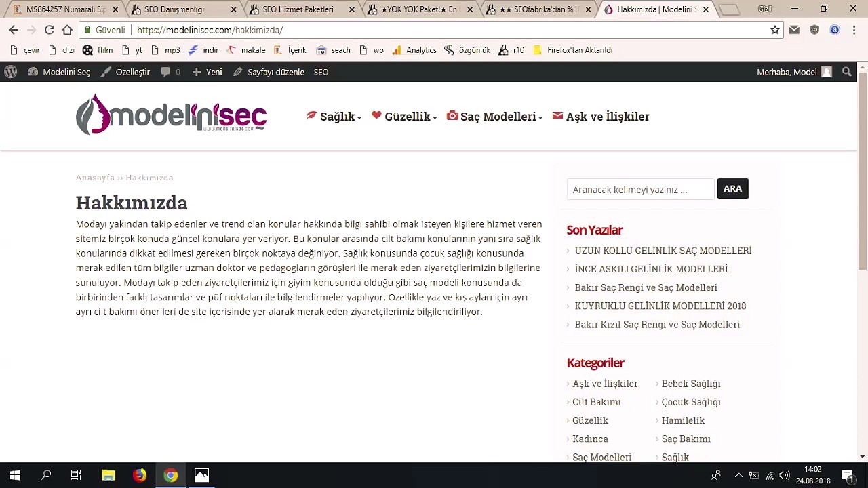The width and height of the screenshot is (868, 488).
Task: Open Task View on taskbar
Action: [76, 475]
